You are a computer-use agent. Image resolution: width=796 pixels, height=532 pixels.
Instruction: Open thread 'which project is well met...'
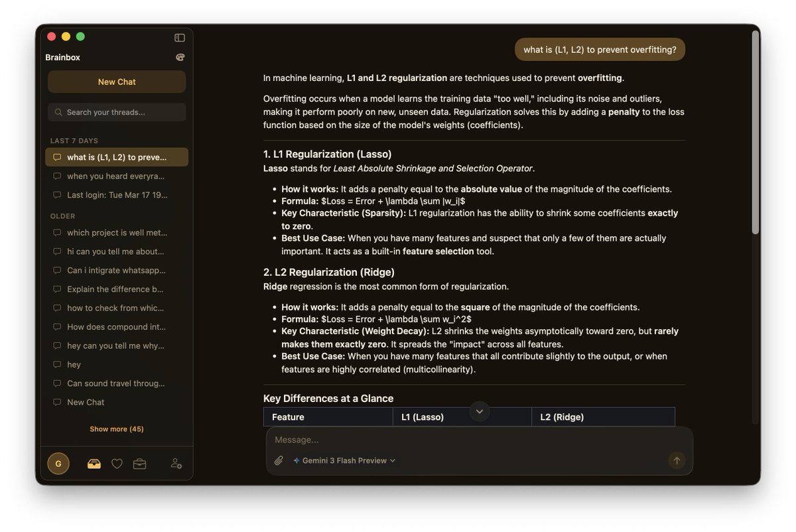[117, 233]
